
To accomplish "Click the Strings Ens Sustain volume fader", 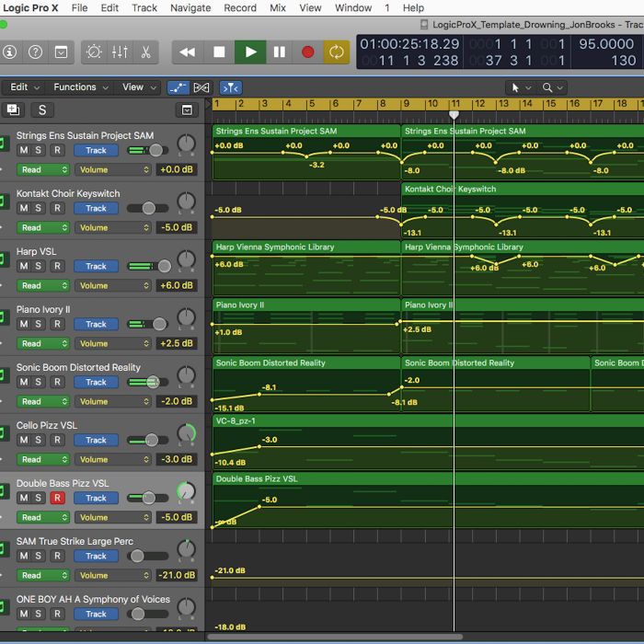I will tap(155, 150).
